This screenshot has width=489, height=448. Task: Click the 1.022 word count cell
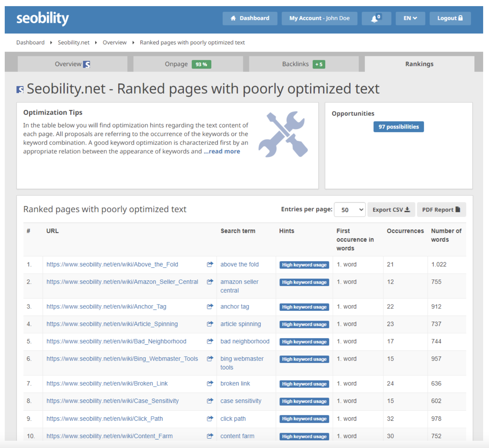439,264
